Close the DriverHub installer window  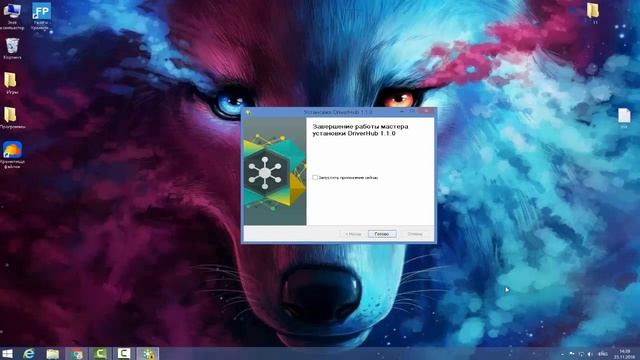point(426,111)
